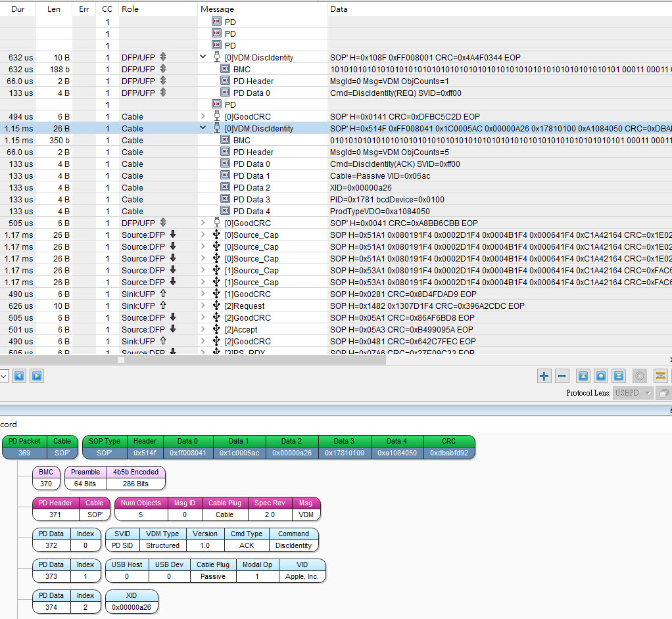Select the PD Packet 369 record block
The image size is (672, 619).
coord(40,447)
